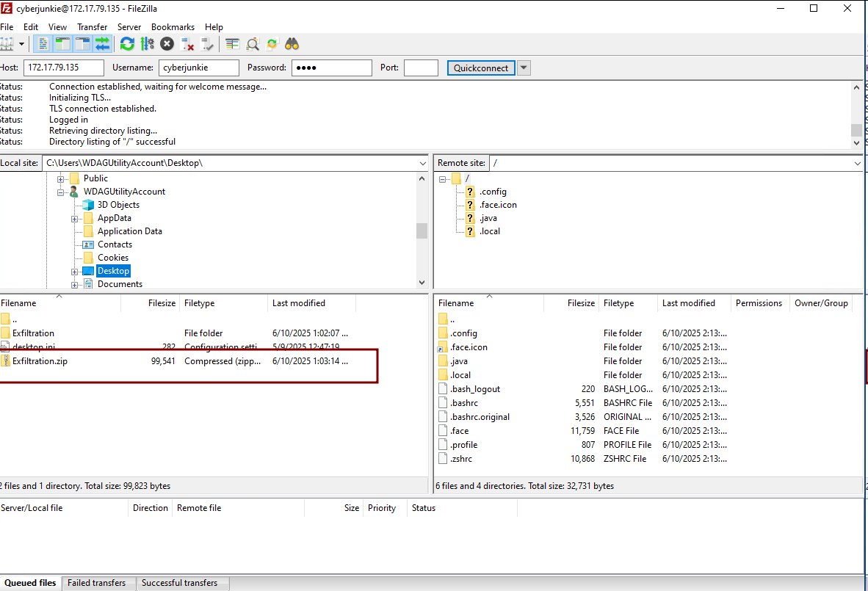
Task: Expand the AppData folder in local tree
Action: point(73,217)
